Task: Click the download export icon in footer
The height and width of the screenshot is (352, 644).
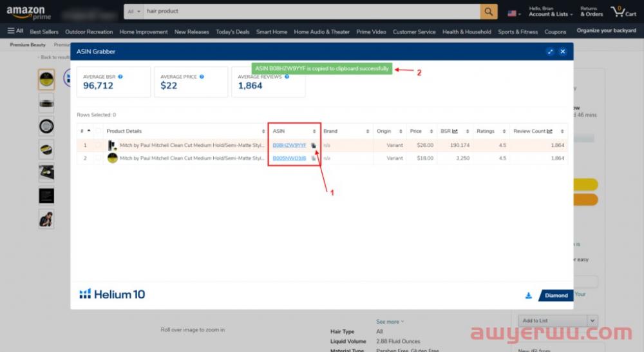Action: pos(529,295)
